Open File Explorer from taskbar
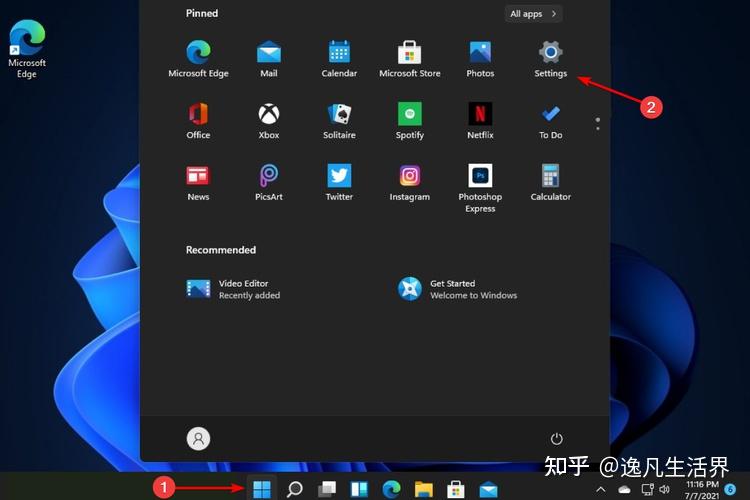The image size is (750, 500). [x=423, y=489]
